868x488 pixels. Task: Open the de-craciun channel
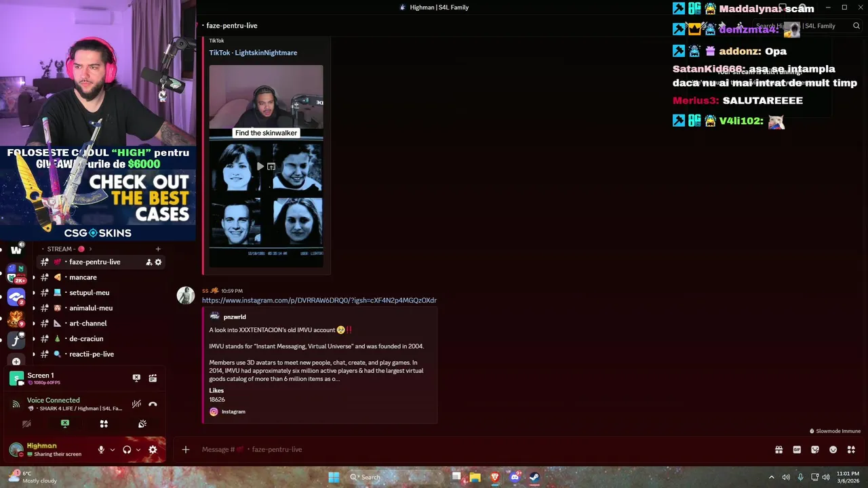(99, 339)
